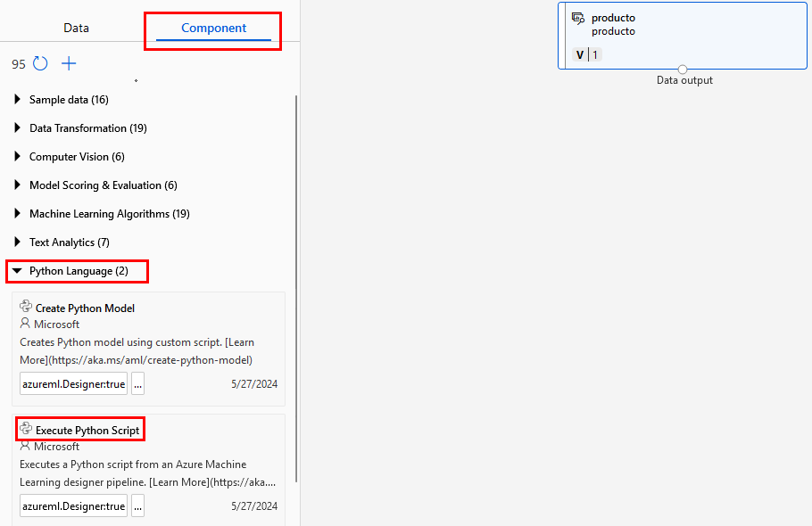Click the Microsoft author icon under Create Python Model
This screenshot has width=812, height=526.
click(25, 324)
